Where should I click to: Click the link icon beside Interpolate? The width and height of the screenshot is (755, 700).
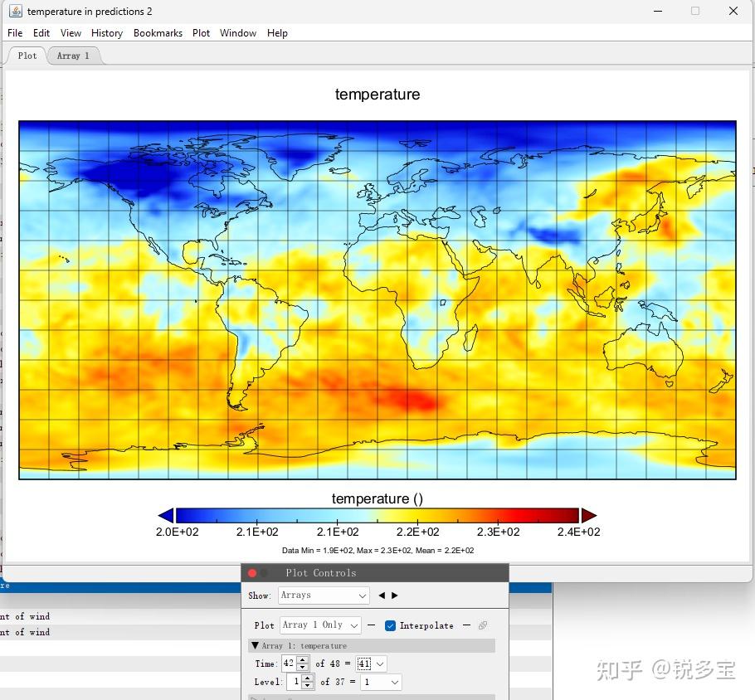click(x=483, y=625)
